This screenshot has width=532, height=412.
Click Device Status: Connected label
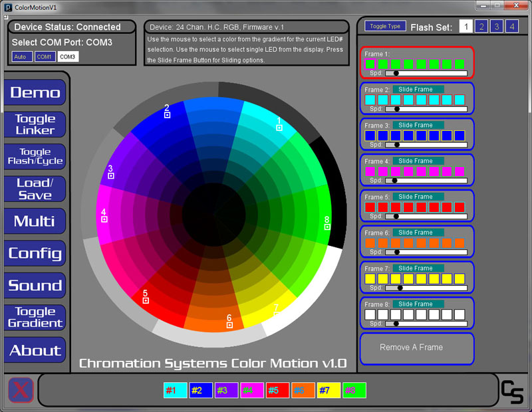67,27
